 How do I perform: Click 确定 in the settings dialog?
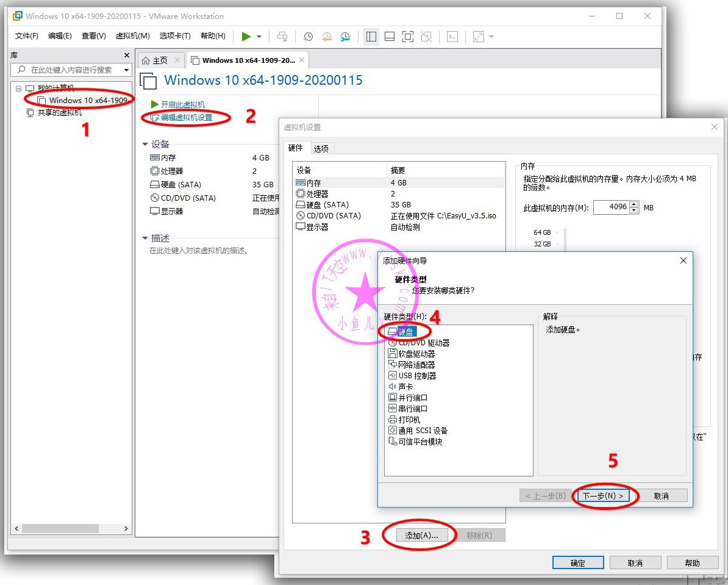[578, 562]
